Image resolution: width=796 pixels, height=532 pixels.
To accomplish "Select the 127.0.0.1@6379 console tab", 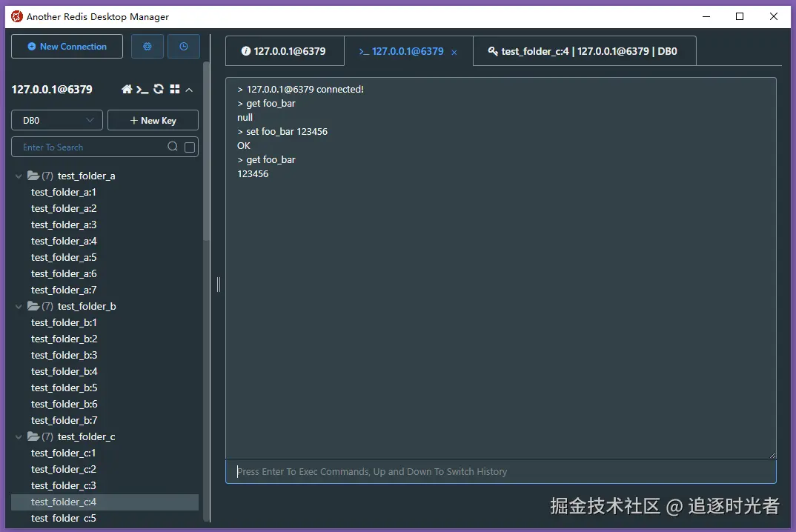I will (408, 51).
